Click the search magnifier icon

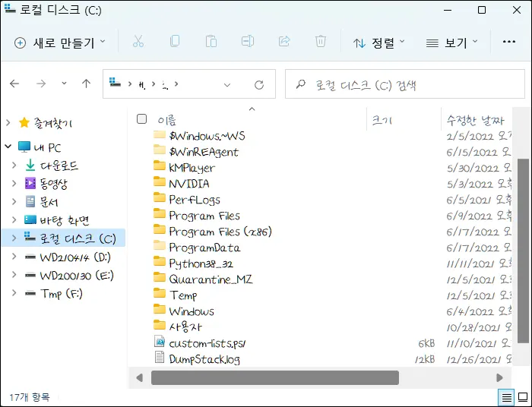pyautogui.click(x=301, y=84)
